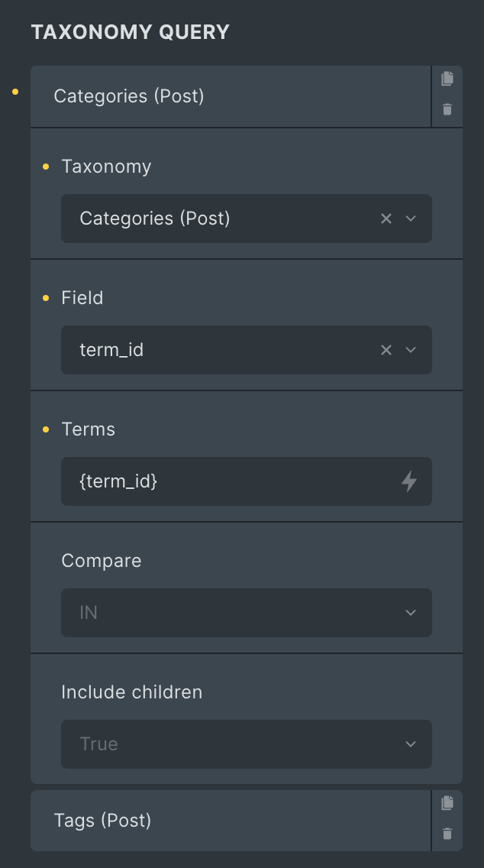
Task: Click into the Terms {term_id} input field
Action: click(x=232, y=481)
